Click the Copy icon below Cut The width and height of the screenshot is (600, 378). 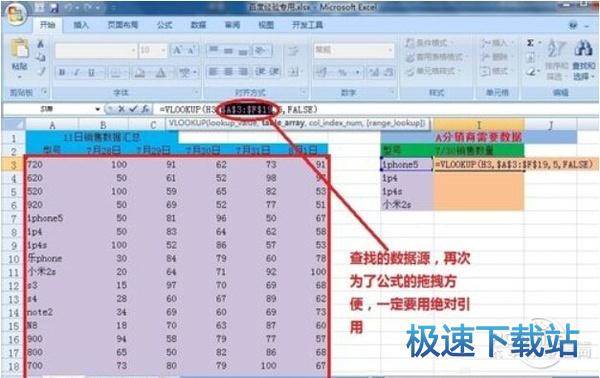(41, 57)
